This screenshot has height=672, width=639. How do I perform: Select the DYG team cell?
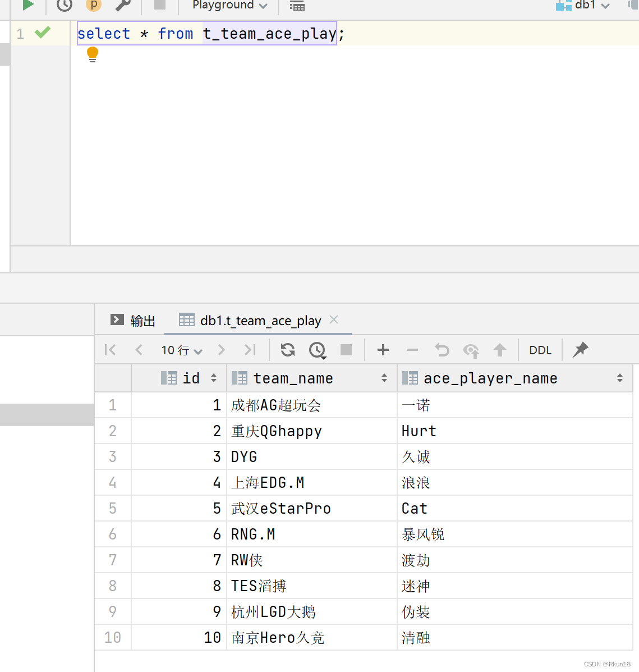click(312, 456)
